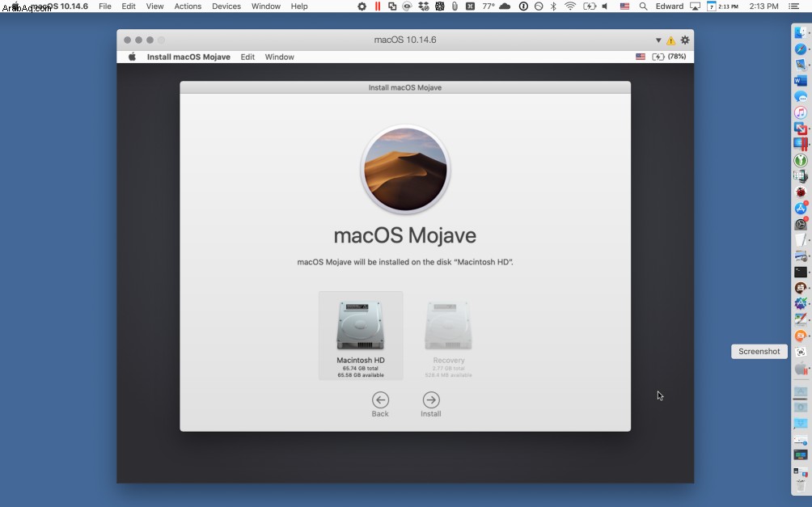Click the host battery charging icon
The width and height of the screenshot is (812, 507).
590,6
